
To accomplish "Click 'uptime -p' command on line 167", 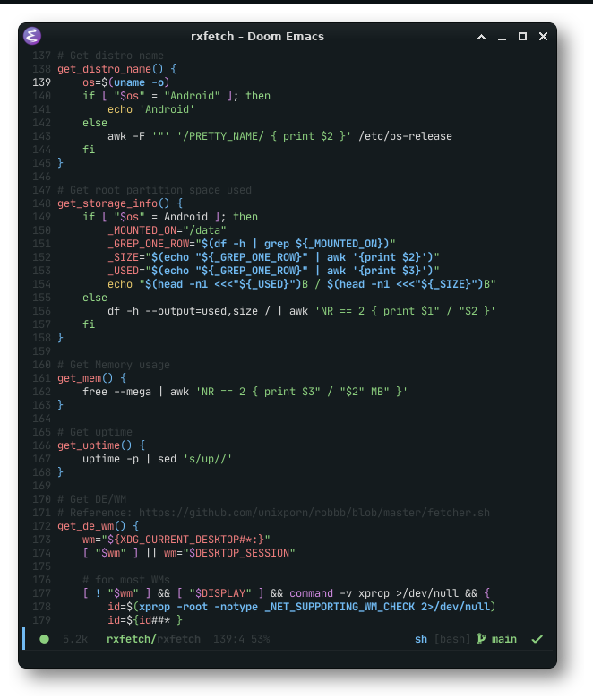I will tap(111, 459).
